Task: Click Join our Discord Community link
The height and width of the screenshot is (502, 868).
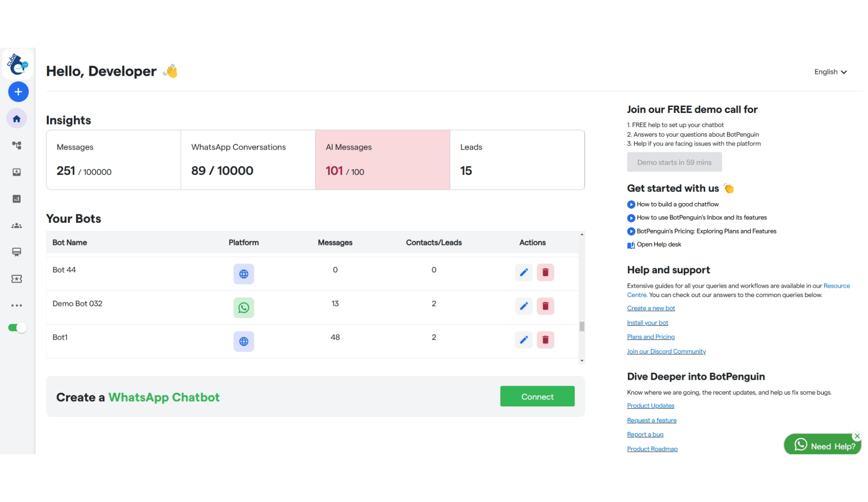Action: (x=666, y=352)
